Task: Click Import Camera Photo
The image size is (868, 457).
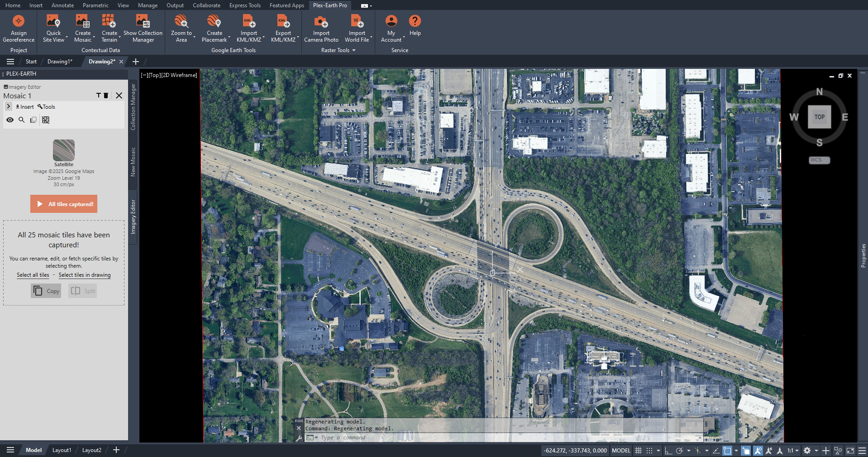Action: 321,29
